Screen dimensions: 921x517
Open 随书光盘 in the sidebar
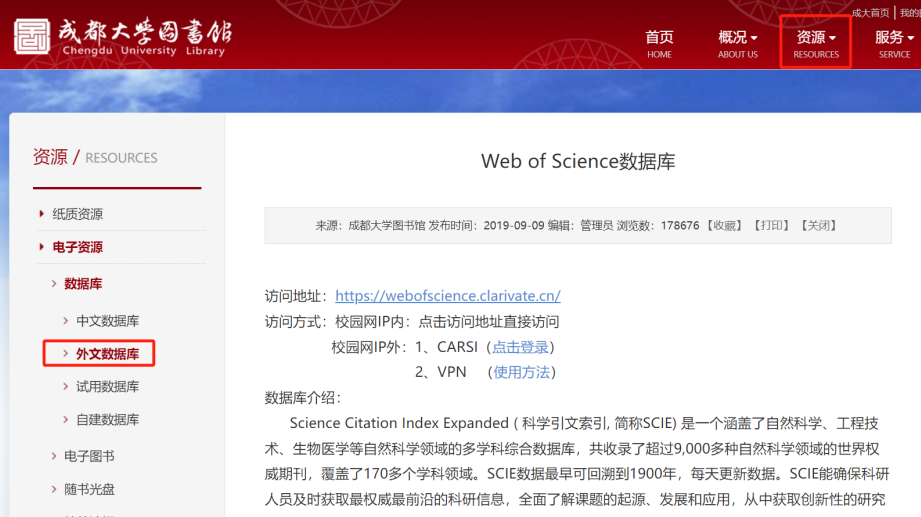(x=89, y=489)
